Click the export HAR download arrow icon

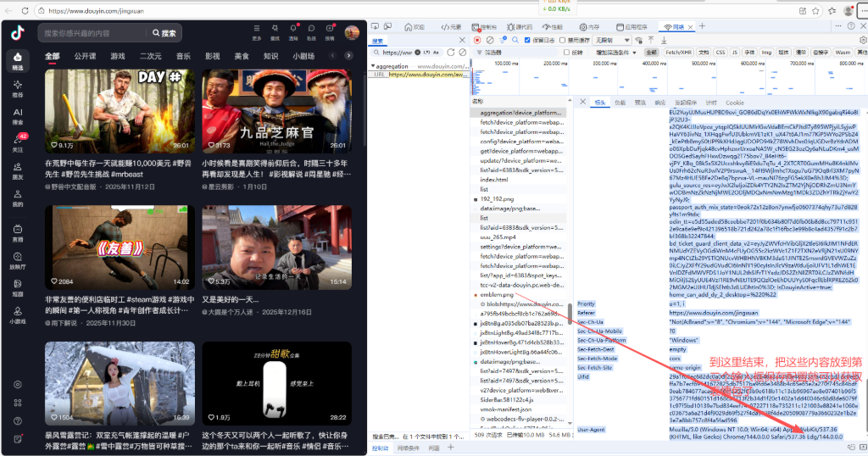coord(664,40)
